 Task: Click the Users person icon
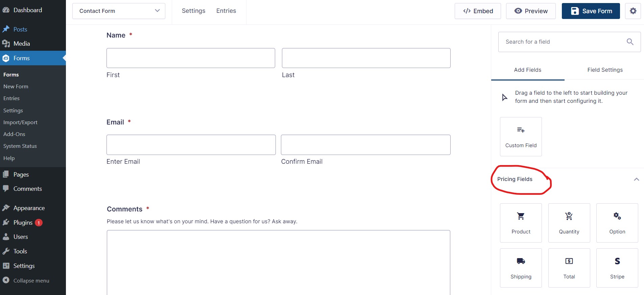click(x=6, y=236)
